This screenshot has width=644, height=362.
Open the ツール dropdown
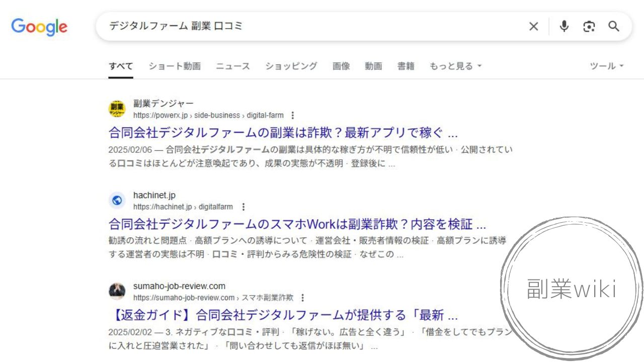[x=607, y=66]
